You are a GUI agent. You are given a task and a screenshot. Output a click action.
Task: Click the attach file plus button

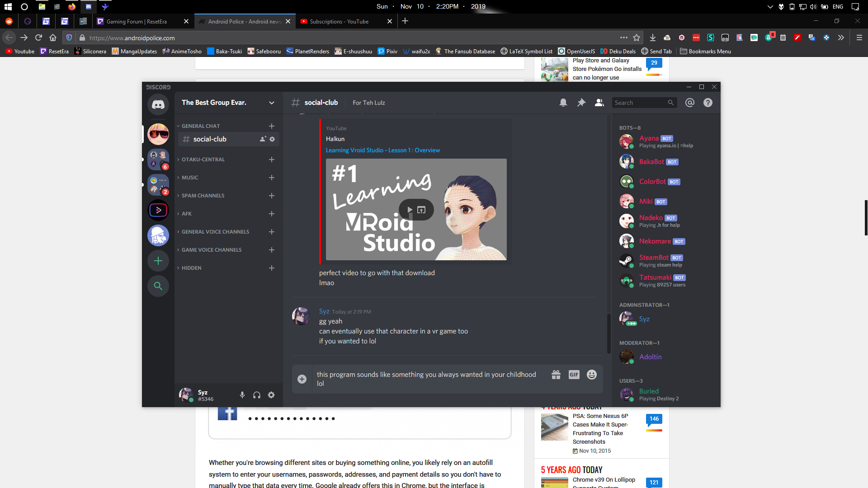pyautogui.click(x=302, y=379)
